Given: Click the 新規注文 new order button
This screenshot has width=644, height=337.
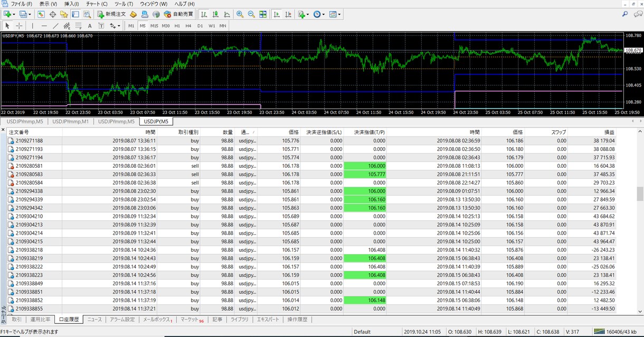Looking at the screenshot, I should click(x=111, y=14).
